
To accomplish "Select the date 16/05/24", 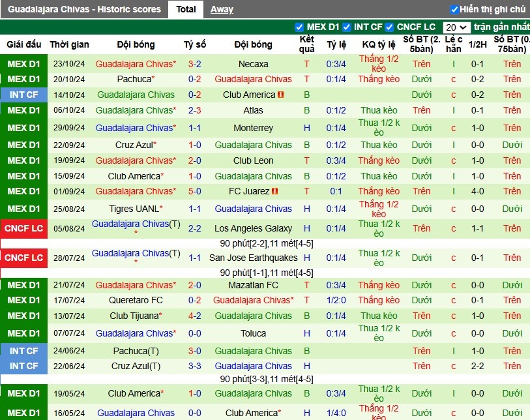I will tap(69, 413).
